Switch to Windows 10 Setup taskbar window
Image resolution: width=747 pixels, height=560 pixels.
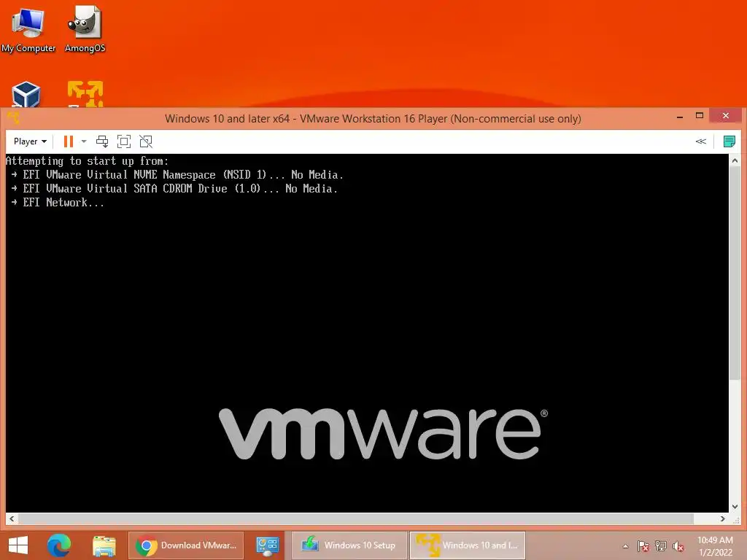[x=349, y=545]
